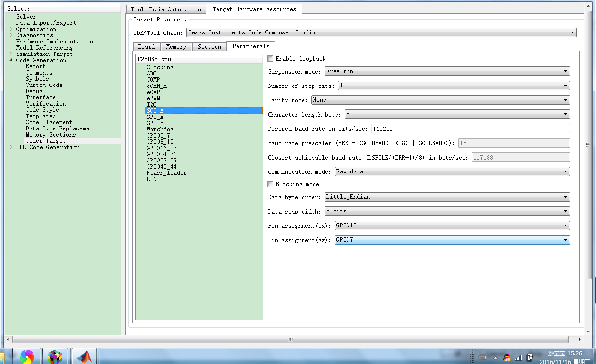Select the Coder Target page
This screenshot has height=364, width=596.
[x=45, y=141]
